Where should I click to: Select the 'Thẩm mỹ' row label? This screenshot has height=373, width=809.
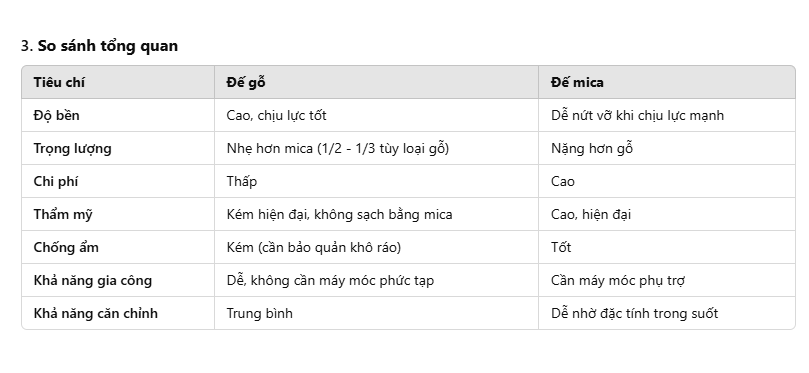63,215
